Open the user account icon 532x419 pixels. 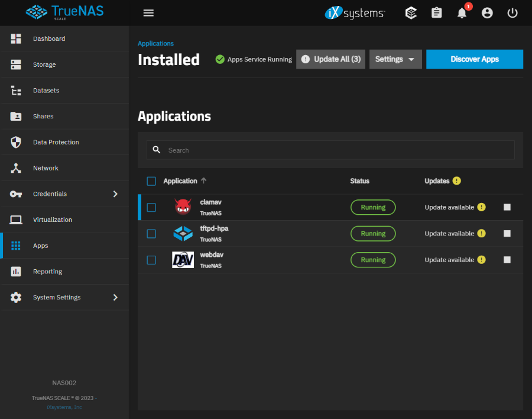[x=487, y=13]
